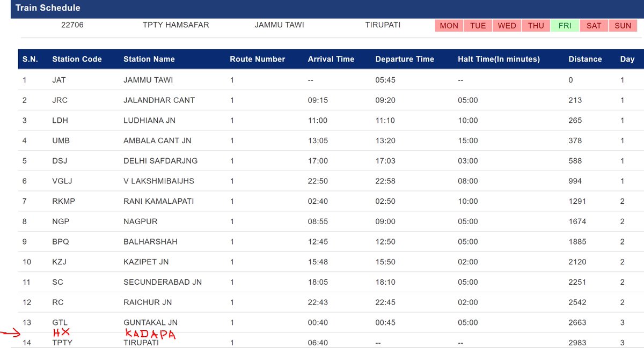The image size is (644, 348).
Task: Click DELHI SAFDARJNG station name
Action: click(160, 161)
